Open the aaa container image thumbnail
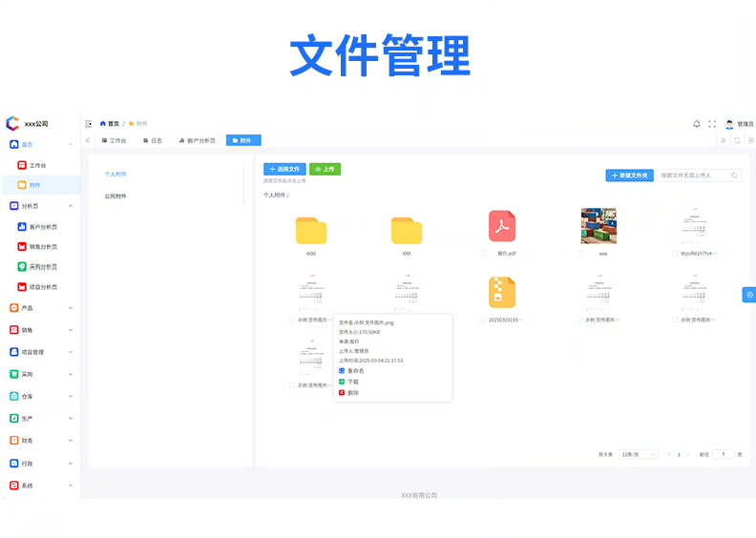The width and height of the screenshot is (756, 538). pyautogui.click(x=598, y=226)
